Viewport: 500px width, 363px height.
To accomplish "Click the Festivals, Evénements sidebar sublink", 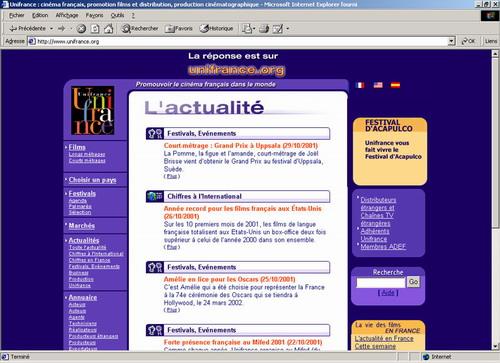I will [94, 267].
